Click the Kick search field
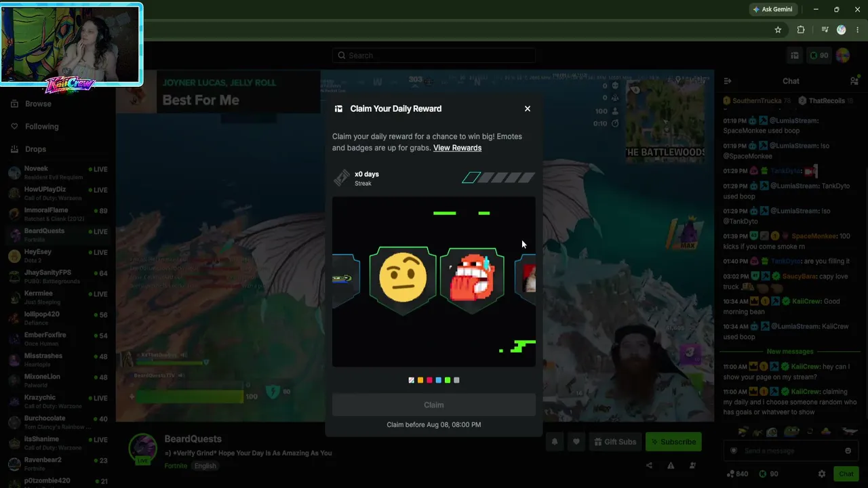 click(x=434, y=56)
